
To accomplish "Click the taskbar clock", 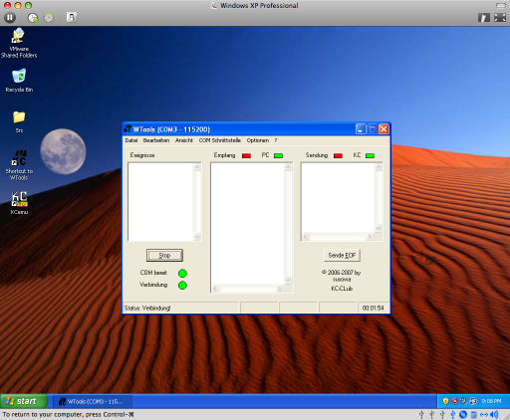I will tap(491, 401).
